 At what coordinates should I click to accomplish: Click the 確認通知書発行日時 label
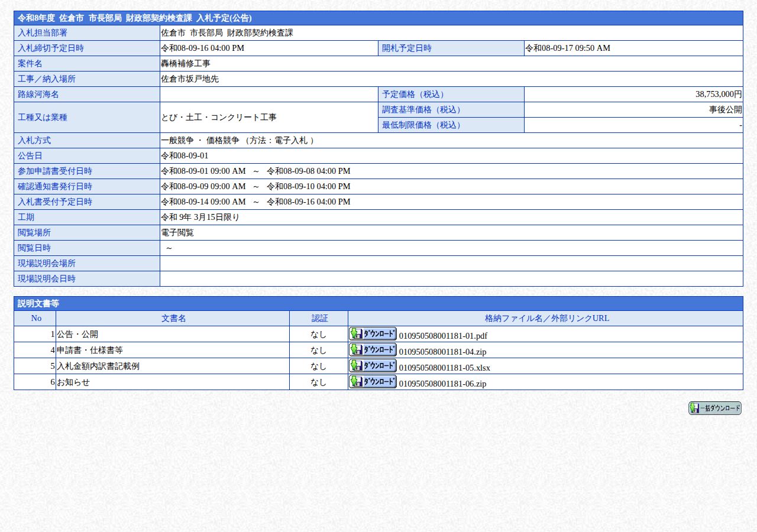[55, 187]
